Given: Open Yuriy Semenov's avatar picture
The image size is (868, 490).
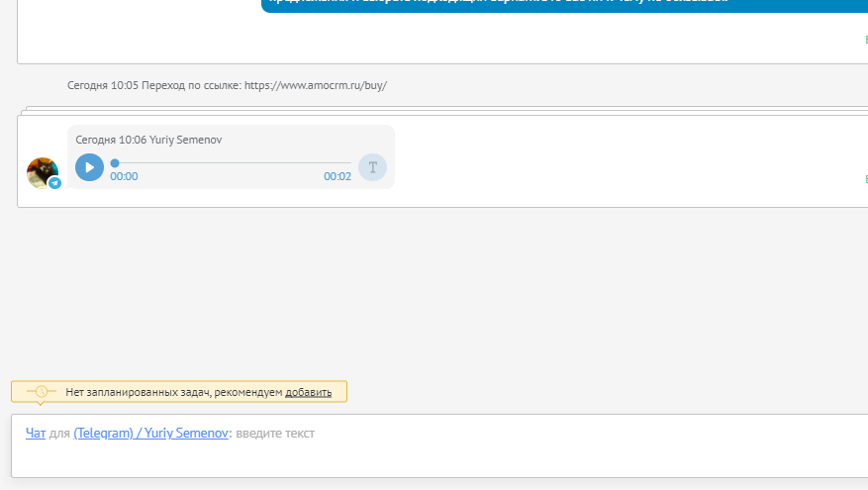Looking at the screenshot, I should (41, 171).
